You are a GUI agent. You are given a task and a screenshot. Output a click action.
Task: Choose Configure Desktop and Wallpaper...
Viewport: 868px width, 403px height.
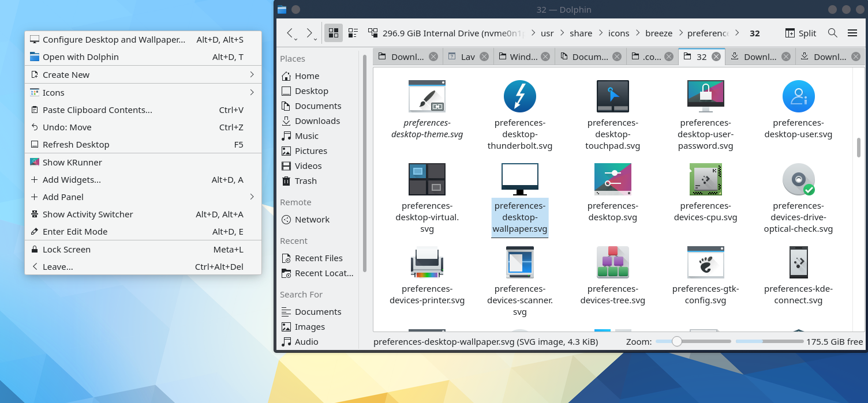(143, 40)
